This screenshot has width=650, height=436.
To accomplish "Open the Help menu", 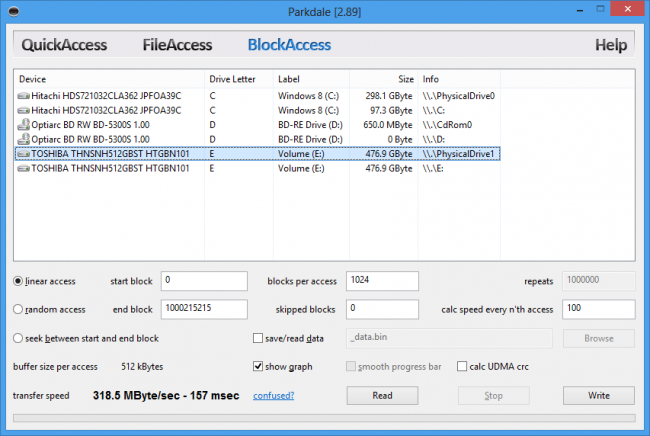I will tap(610, 45).
